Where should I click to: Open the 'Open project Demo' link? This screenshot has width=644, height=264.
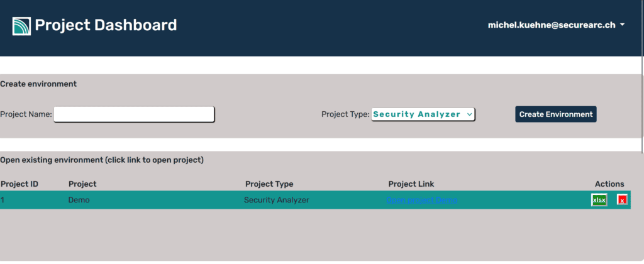(x=421, y=200)
